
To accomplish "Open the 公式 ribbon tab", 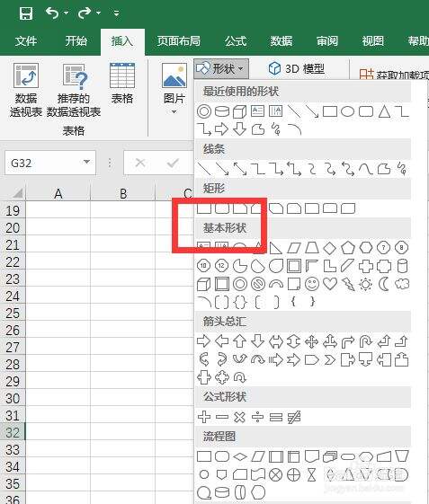I will (236, 41).
